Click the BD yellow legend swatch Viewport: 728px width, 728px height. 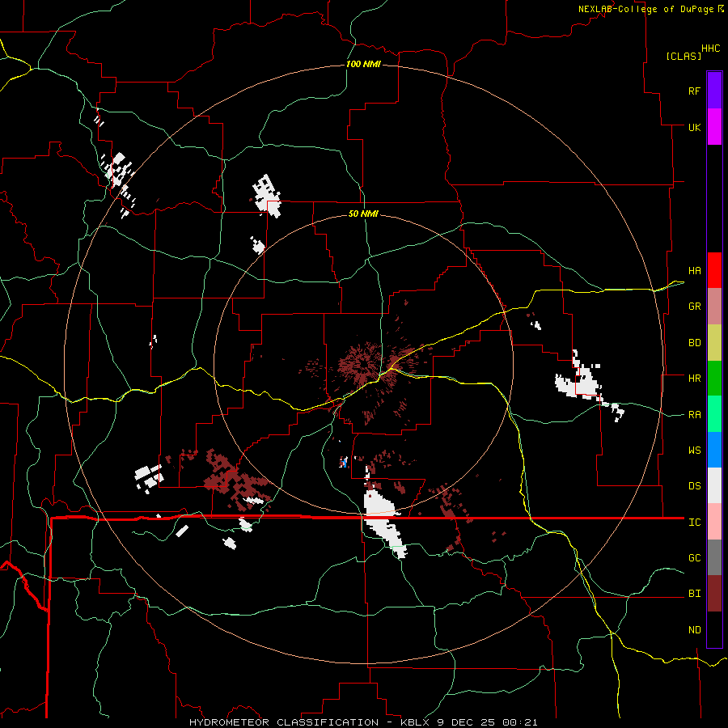[x=714, y=343]
